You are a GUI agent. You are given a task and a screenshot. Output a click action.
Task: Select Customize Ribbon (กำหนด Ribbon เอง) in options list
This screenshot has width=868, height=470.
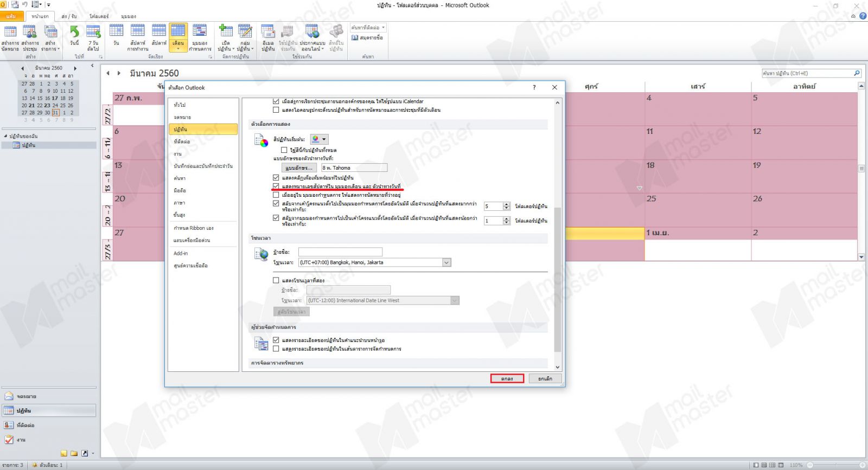(194, 228)
